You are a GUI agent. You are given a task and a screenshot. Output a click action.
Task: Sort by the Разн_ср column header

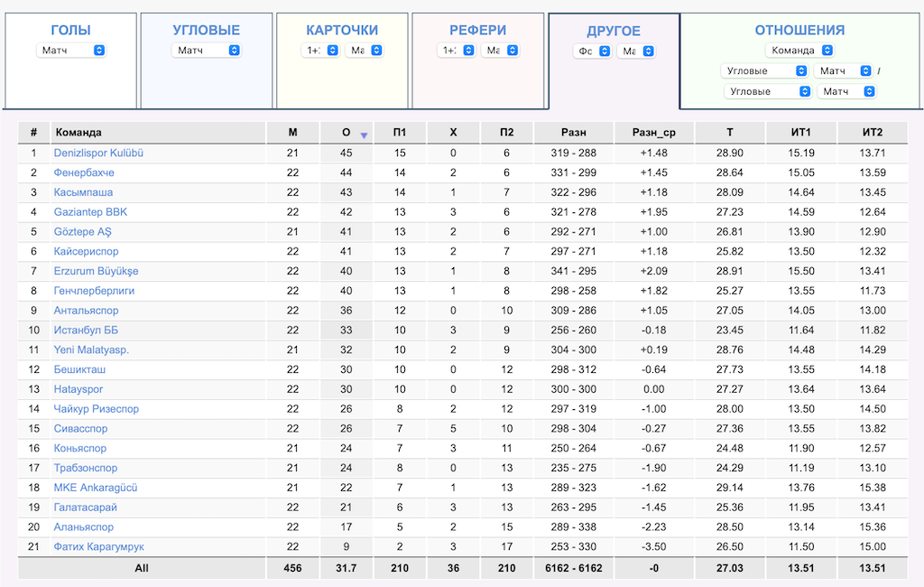click(x=654, y=132)
